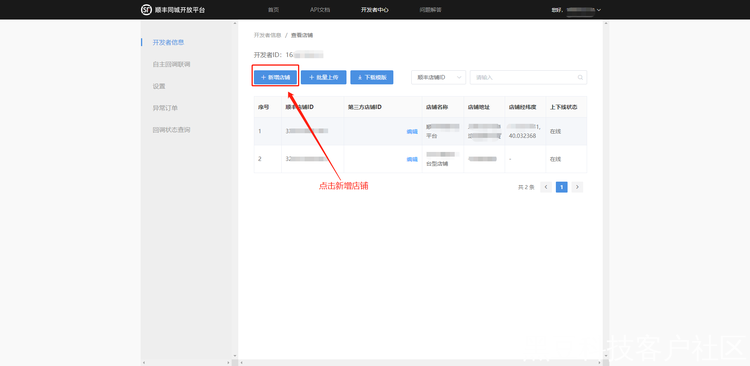Click the search magnifier icon in input box

(x=580, y=78)
